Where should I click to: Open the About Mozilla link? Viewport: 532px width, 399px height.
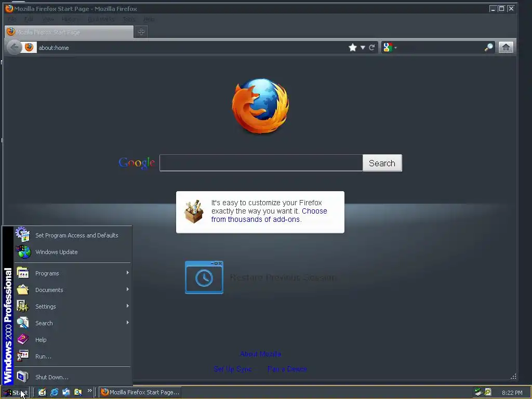click(x=260, y=354)
